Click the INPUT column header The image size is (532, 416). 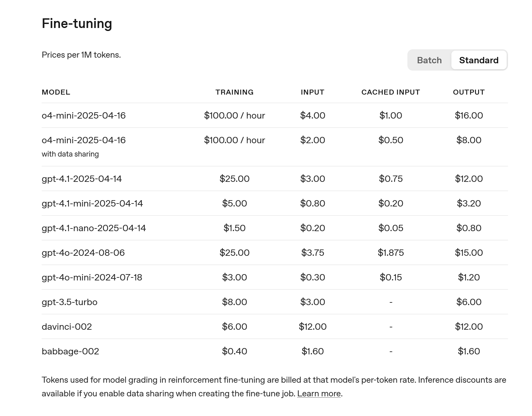pyautogui.click(x=312, y=92)
